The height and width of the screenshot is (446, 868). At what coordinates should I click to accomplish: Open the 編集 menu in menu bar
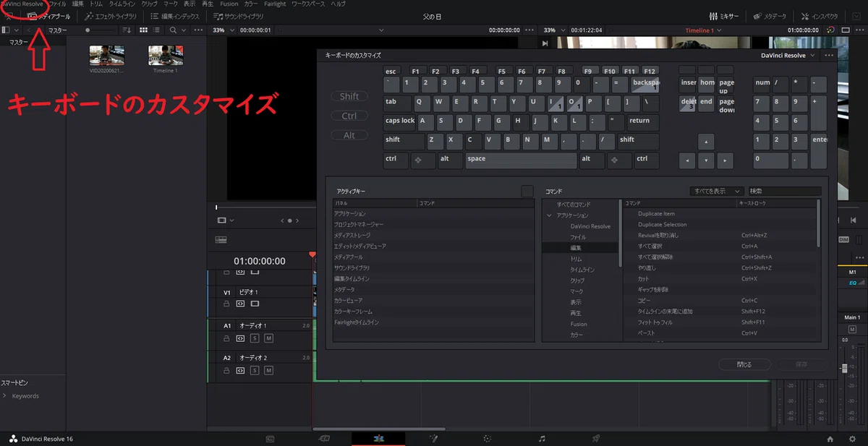click(77, 4)
